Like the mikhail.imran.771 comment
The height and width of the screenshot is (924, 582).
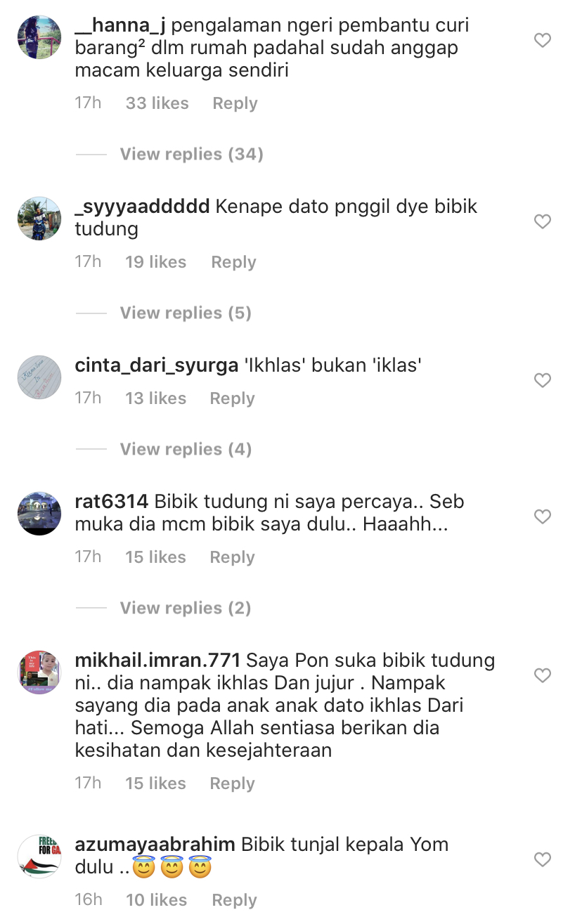pos(542,676)
